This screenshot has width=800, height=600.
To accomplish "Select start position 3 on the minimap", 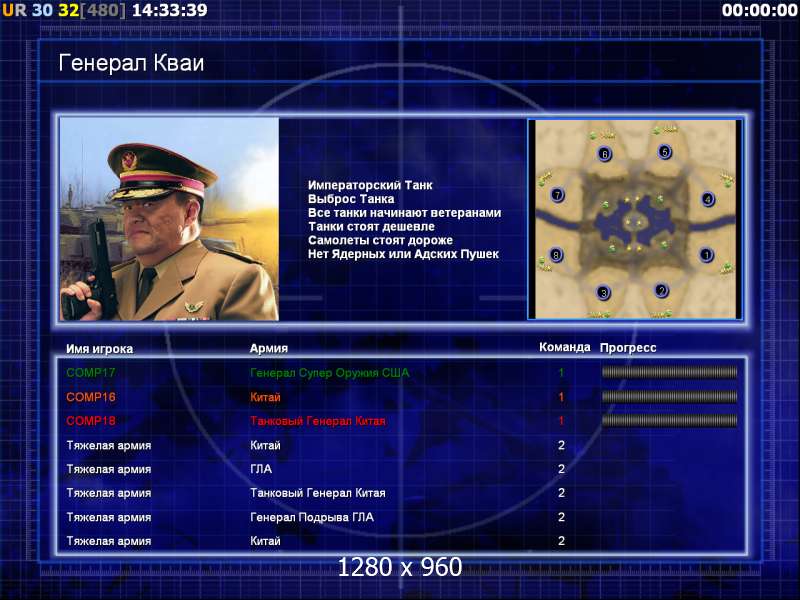I will click(604, 293).
